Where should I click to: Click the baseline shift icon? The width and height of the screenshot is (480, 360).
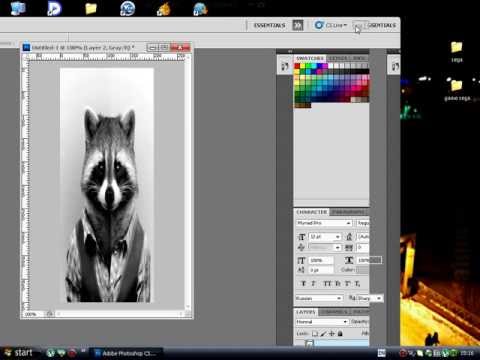point(301,270)
